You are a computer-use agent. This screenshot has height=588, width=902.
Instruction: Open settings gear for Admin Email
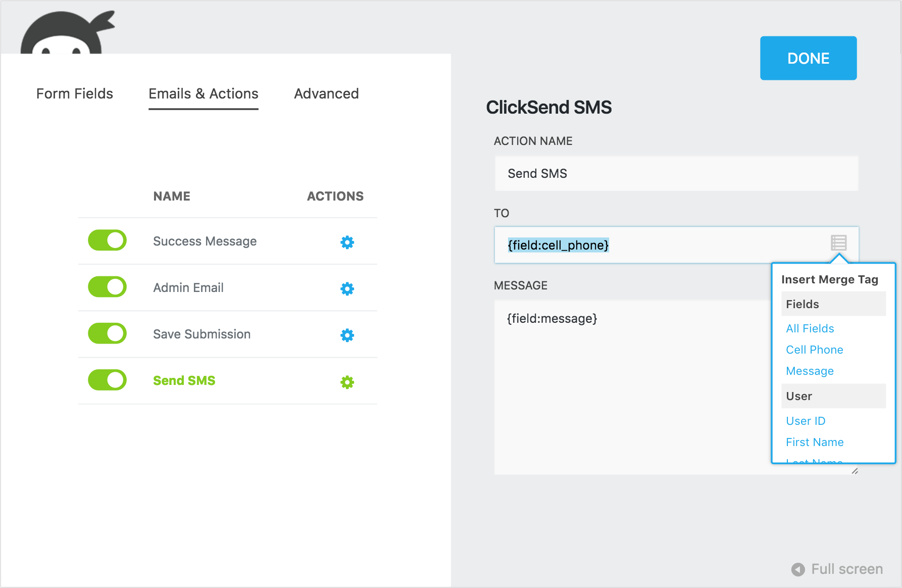(347, 289)
